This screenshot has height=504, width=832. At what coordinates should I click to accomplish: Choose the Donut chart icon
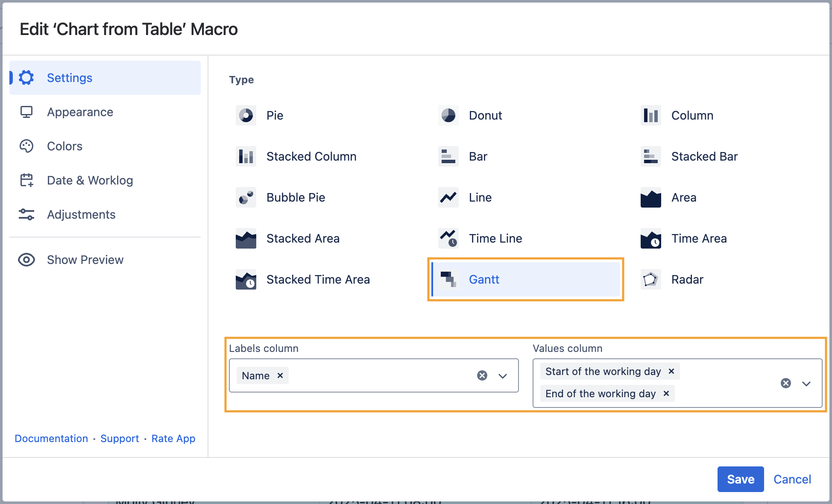pos(448,115)
